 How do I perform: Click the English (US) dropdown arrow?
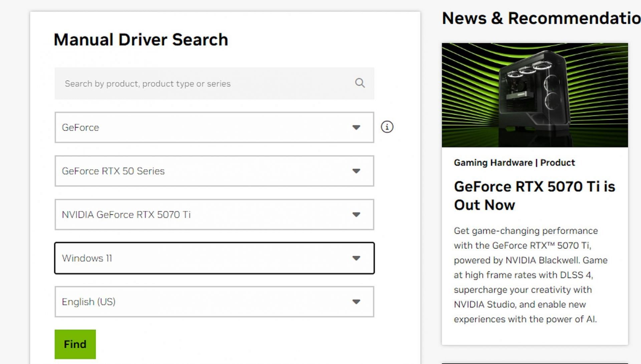pyautogui.click(x=356, y=302)
